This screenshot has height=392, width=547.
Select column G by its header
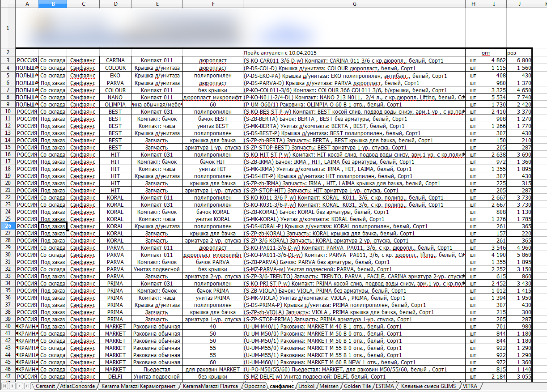pyautogui.click(x=354, y=4)
